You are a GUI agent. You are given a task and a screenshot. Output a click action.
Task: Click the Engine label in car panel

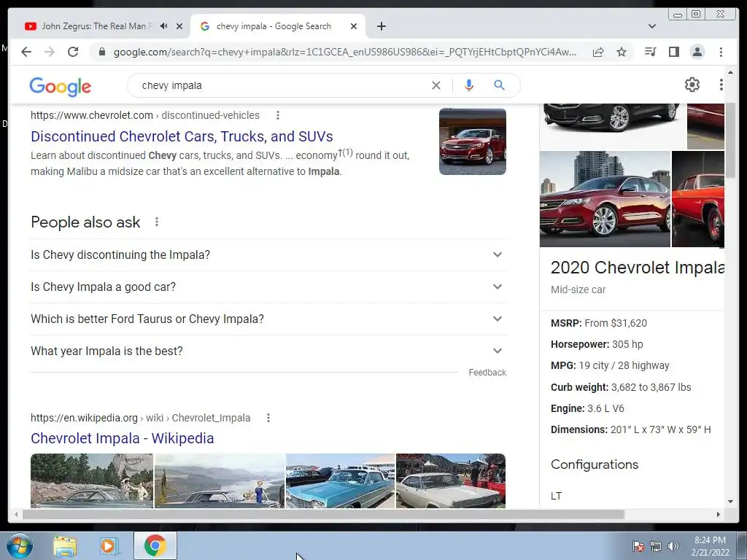[568, 408]
